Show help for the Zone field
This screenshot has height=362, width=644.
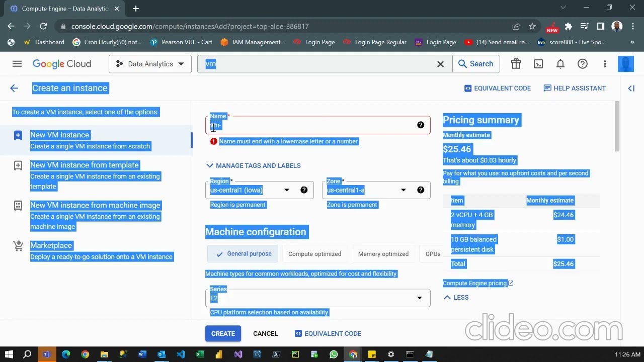421,190
